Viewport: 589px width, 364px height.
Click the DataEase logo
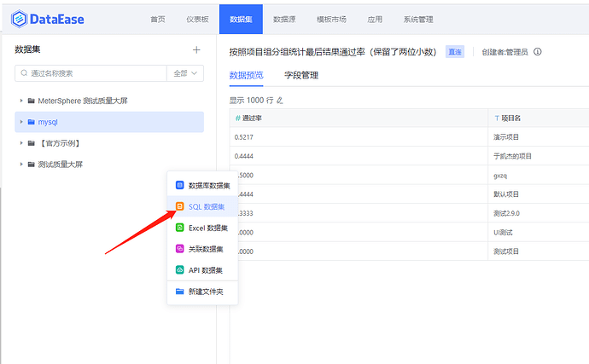click(48, 19)
